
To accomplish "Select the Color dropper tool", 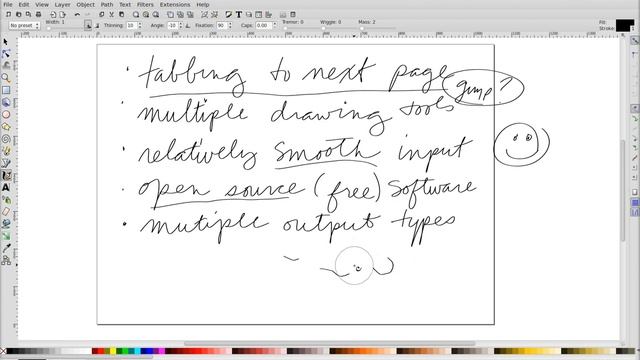I will click(x=6, y=248).
